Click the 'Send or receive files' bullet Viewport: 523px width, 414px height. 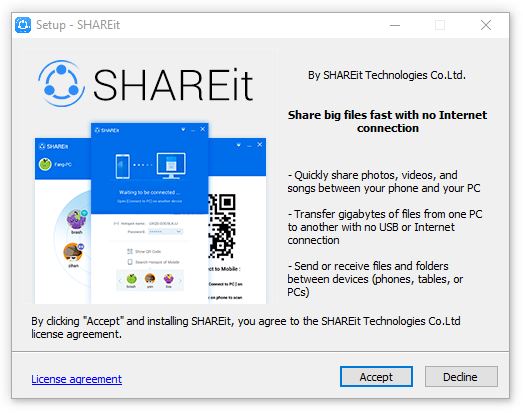[375, 279]
